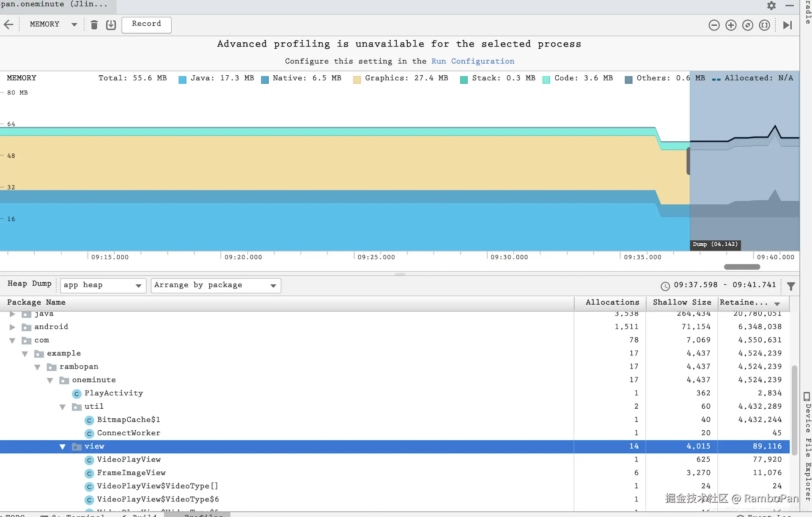Collapse the view package node

click(x=63, y=447)
